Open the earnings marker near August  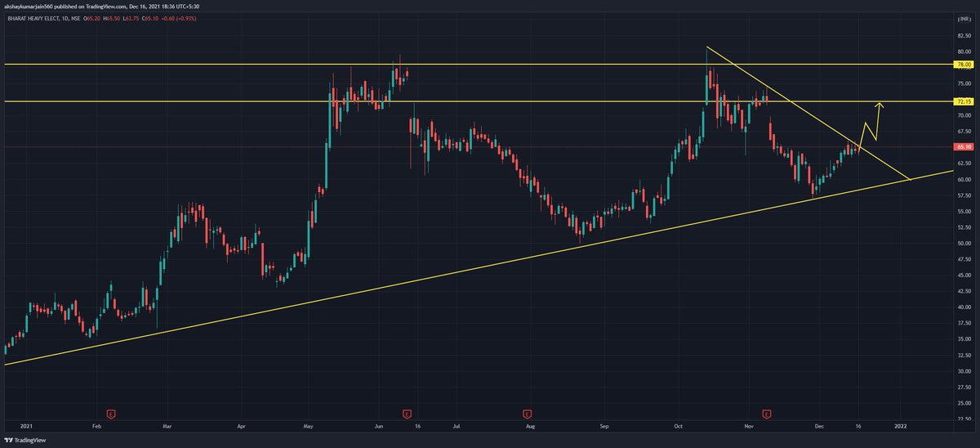528,413
